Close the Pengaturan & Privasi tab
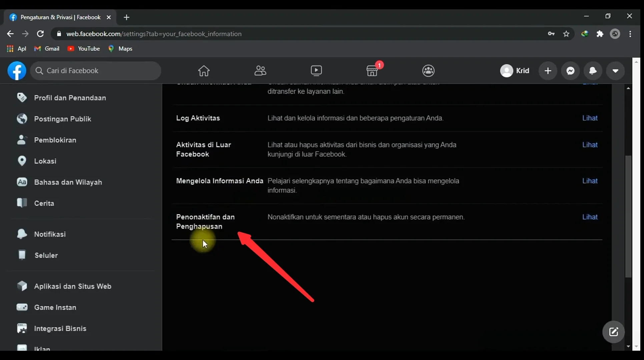644x360 pixels. click(109, 17)
